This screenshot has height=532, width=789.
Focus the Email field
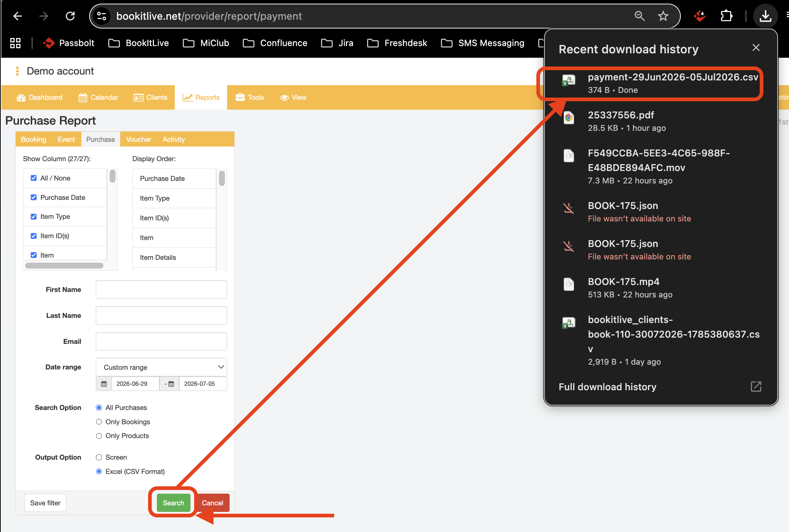coord(161,341)
